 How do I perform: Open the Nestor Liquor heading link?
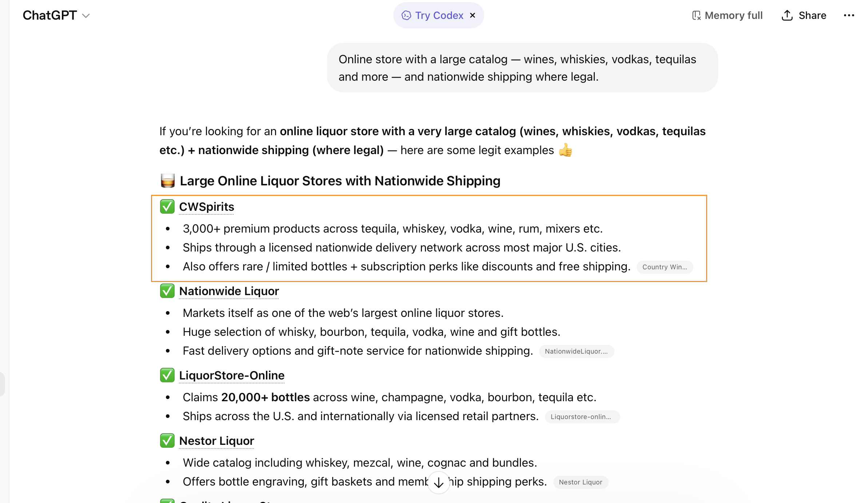(x=216, y=441)
